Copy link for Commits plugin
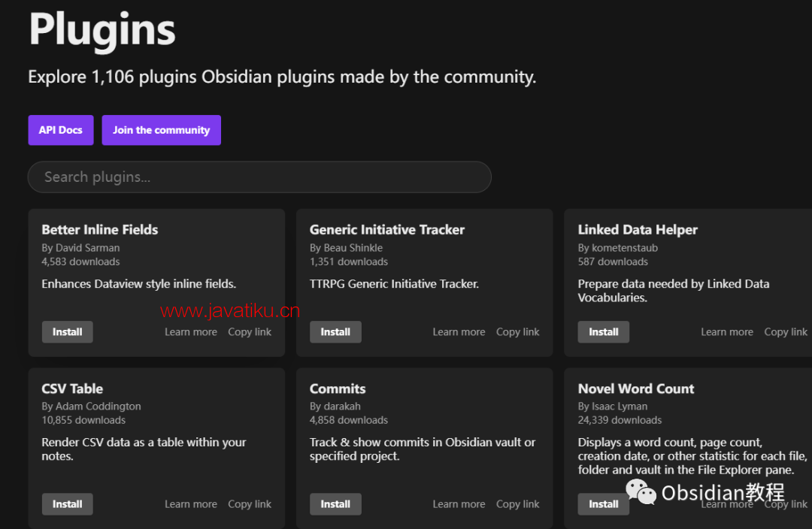Viewport: 812px width, 529px height. pyautogui.click(x=518, y=504)
